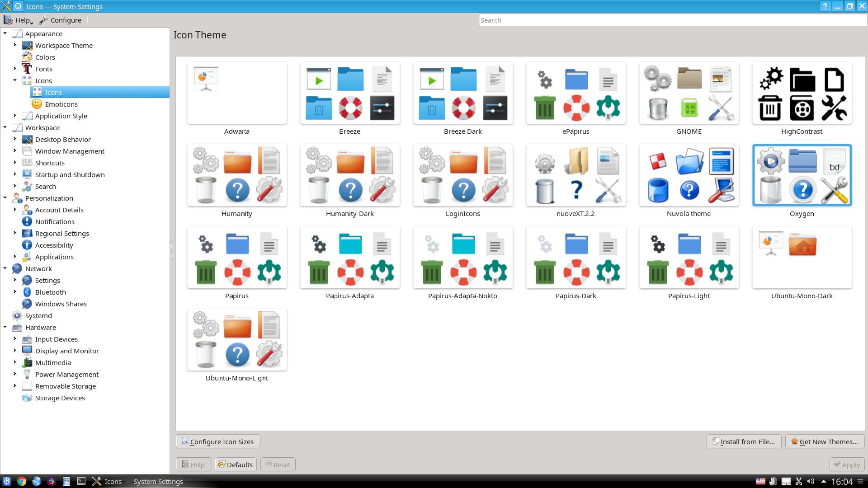Click the Display and Monitor screen icon
Viewport: 868px width, 488px height.
pos(27,351)
